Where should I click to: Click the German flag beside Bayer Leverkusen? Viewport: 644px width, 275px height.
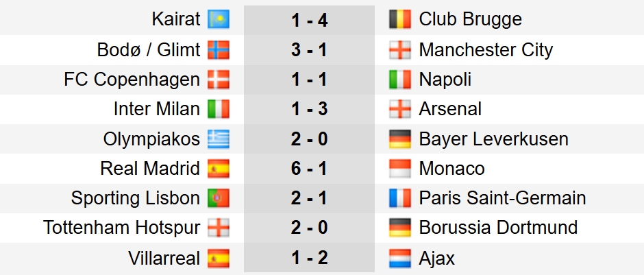click(399, 139)
